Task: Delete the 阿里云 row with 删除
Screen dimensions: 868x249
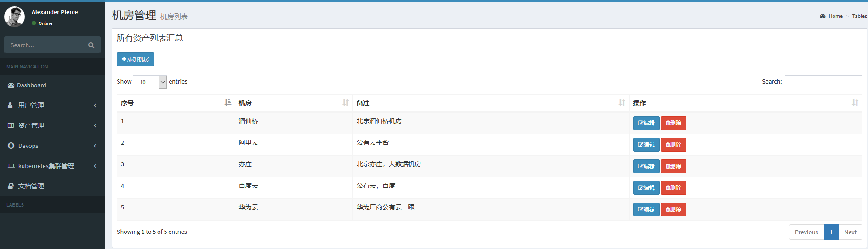Action: tap(674, 145)
